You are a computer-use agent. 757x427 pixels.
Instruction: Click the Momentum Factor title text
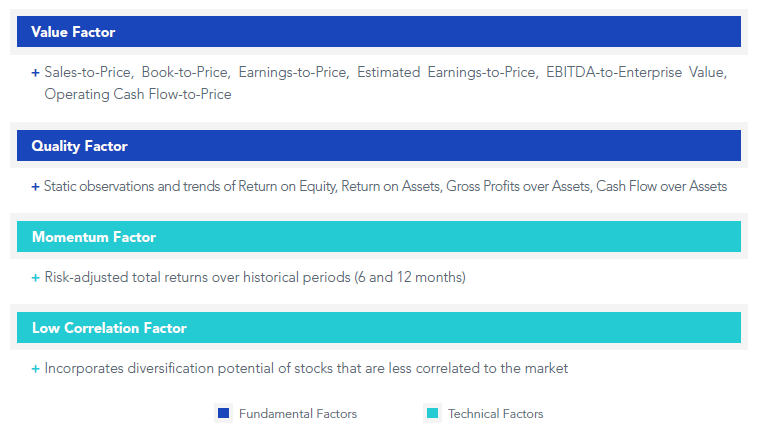pyautogui.click(x=94, y=237)
